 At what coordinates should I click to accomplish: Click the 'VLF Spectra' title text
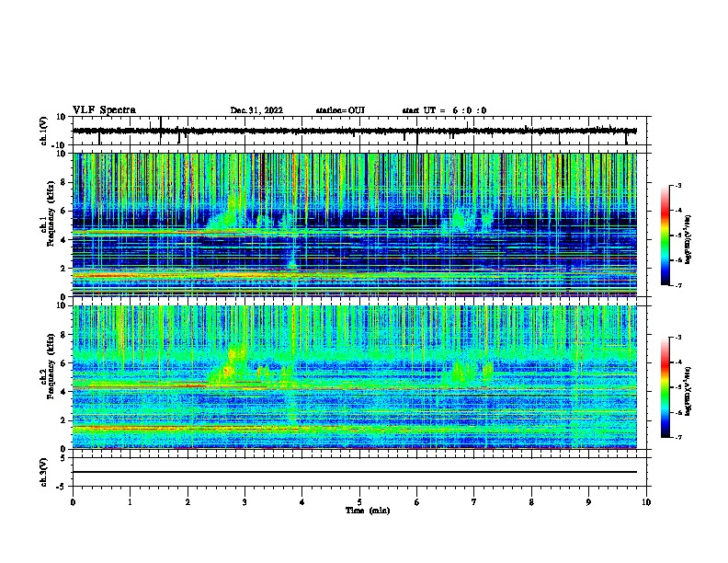tap(104, 110)
